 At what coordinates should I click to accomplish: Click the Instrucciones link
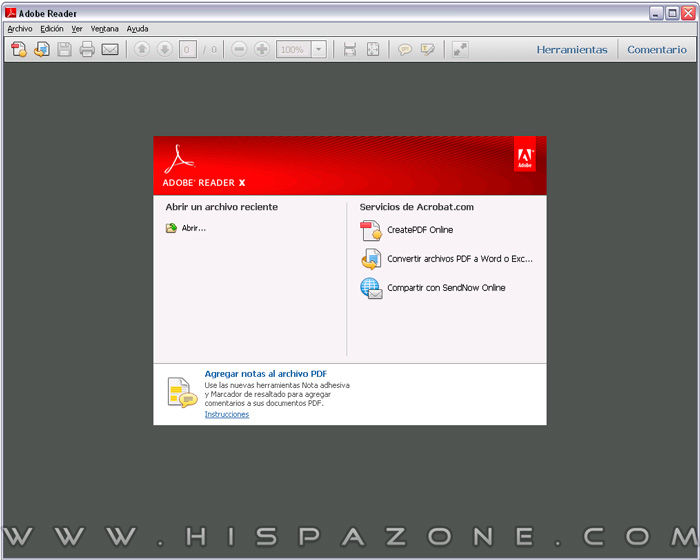(226, 414)
